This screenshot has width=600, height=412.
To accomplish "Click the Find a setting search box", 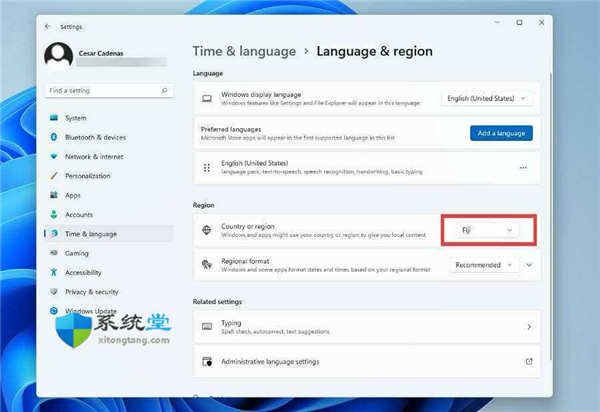I will (x=109, y=91).
